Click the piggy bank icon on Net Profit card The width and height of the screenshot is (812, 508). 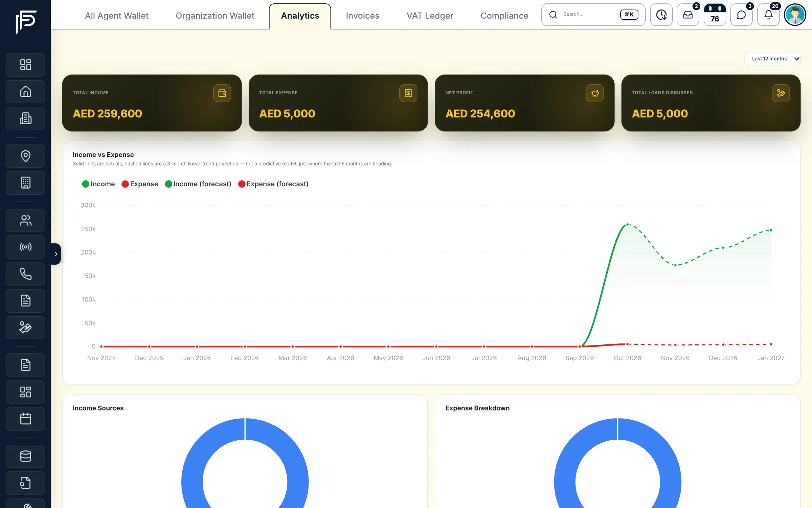click(595, 93)
